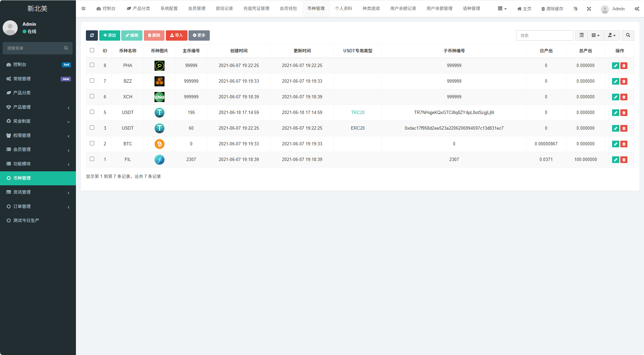Click the table search input field
This screenshot has width=644, height=355.
point(544,35)
